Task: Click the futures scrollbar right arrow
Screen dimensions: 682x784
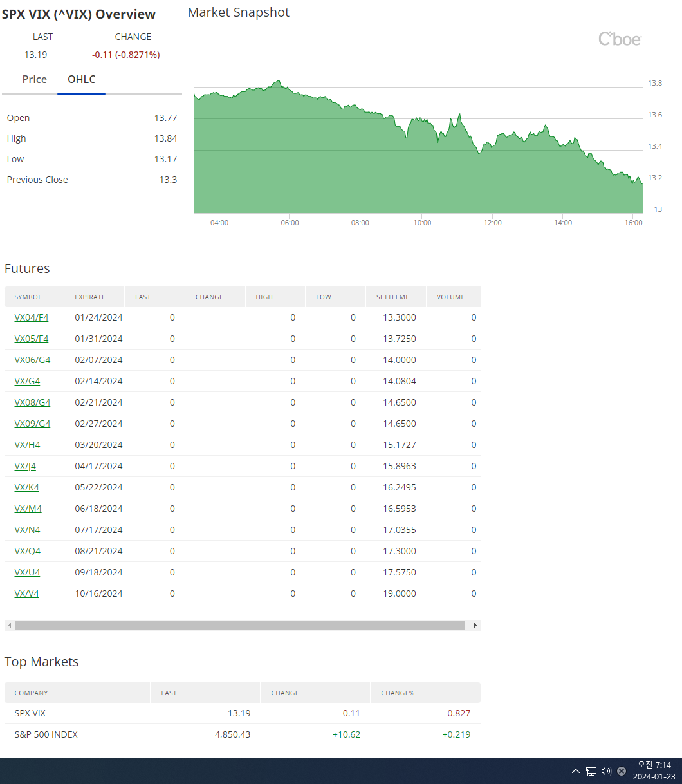Action: tap(475, 625)
